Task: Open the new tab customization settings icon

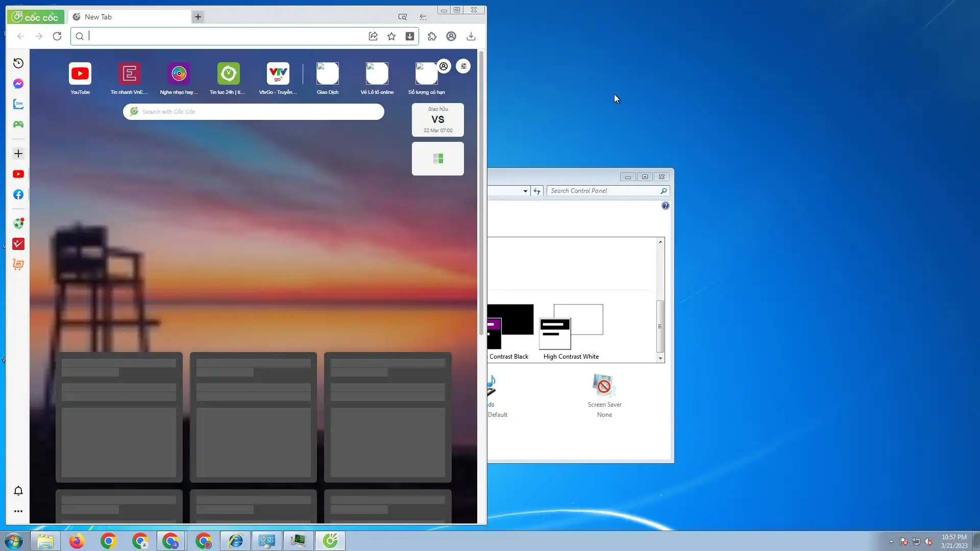Action: coord(463,66)
